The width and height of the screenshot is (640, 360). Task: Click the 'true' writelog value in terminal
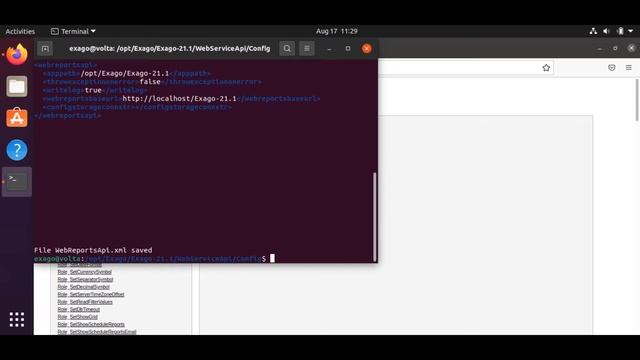pos(93,90)
